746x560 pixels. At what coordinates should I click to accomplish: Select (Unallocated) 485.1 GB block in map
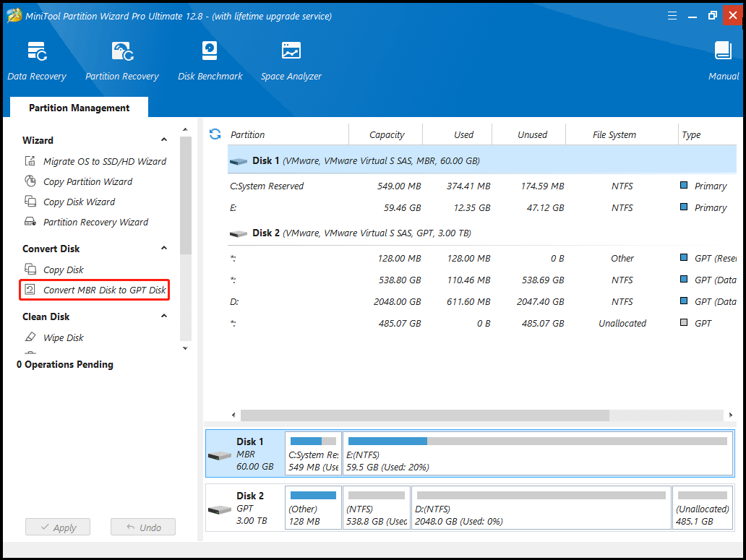[702, 507]
